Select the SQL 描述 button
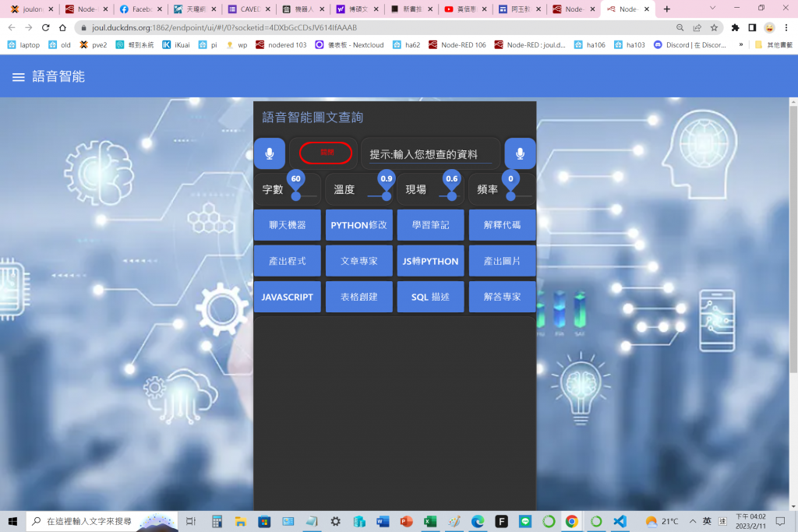 430,297
